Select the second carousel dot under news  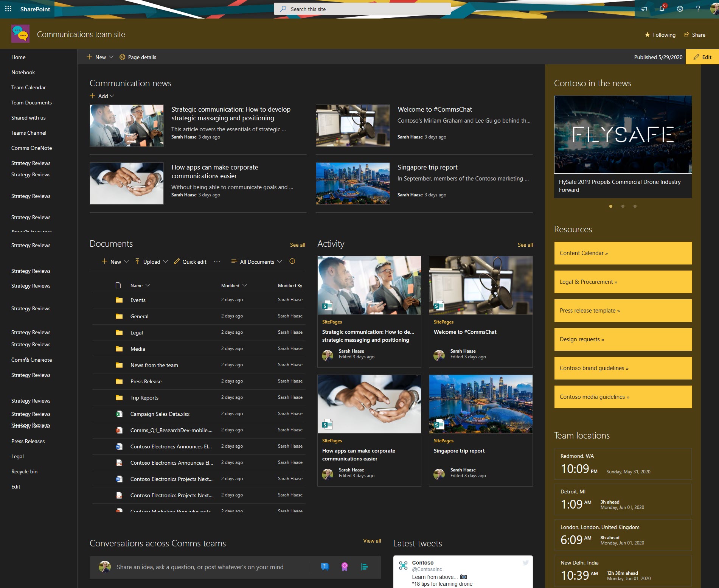coord(623,207)
